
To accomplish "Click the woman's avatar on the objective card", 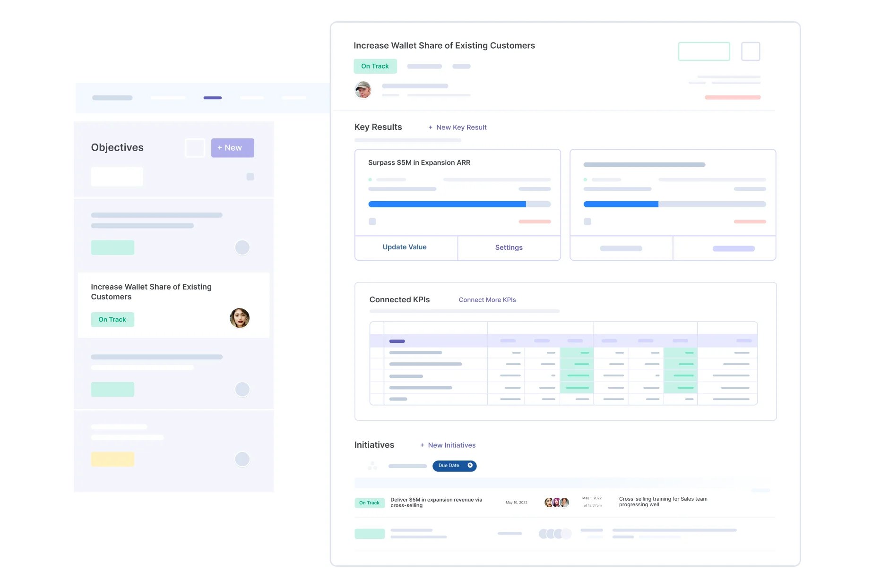I will (240, 318).
